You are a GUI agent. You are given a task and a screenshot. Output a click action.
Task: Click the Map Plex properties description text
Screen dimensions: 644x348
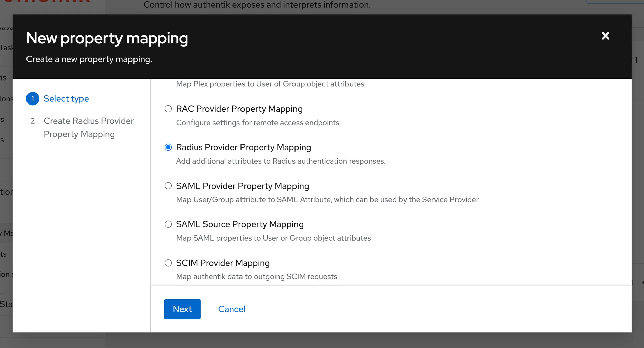pos(270,84)
